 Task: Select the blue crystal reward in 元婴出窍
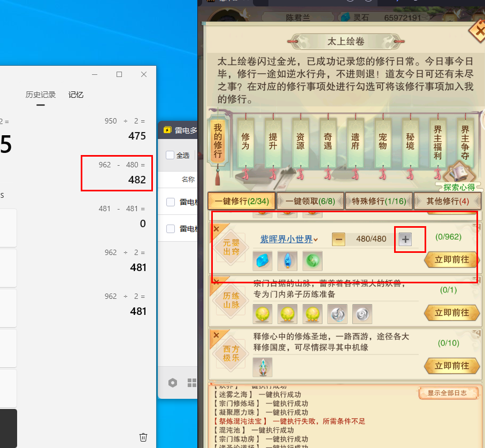click(263, 261)
